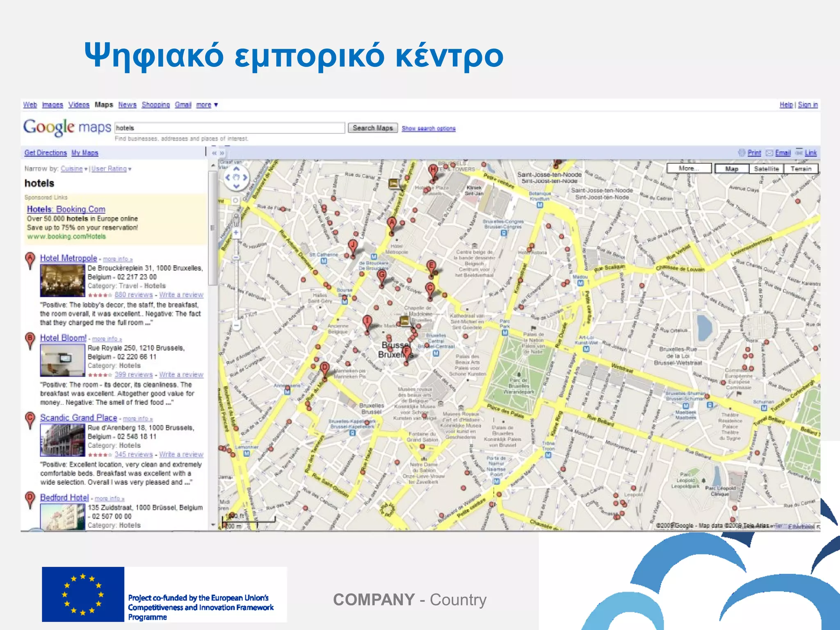Open the Images tab
Screen dimensions: 840x630
pos(52,105)
